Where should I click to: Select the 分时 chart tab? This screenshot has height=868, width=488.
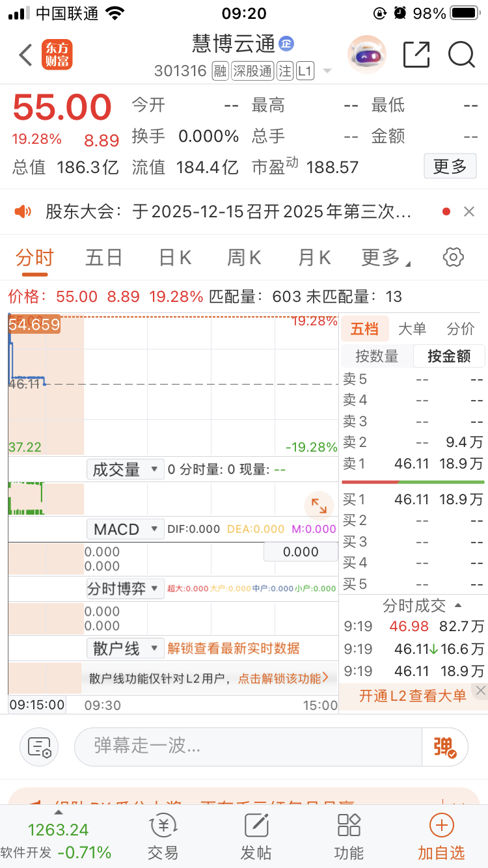click(x=34, y=258)
